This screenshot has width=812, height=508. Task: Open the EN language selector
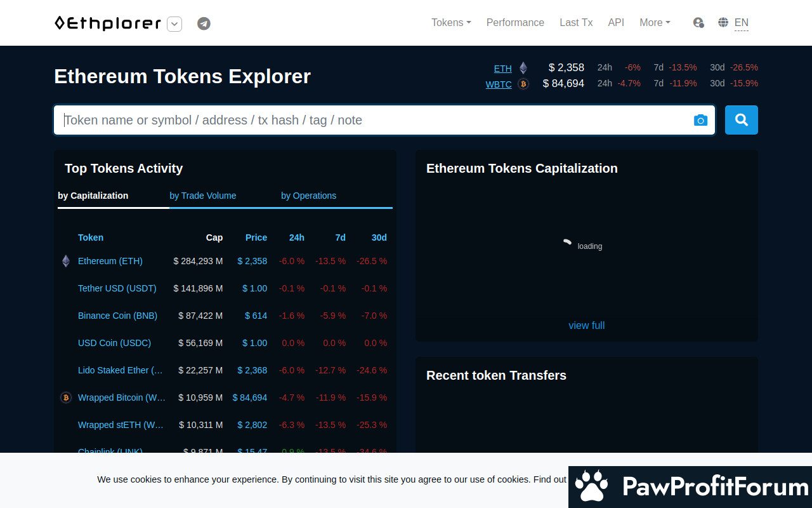click(741, 23)
